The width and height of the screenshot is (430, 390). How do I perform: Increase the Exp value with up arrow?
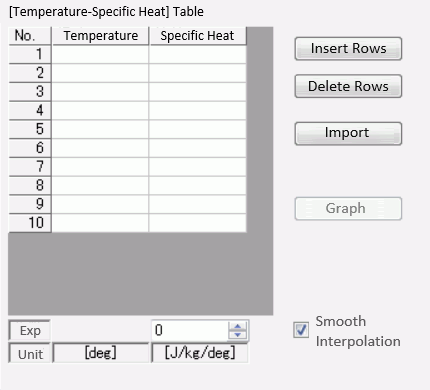(x=238, y=326)
